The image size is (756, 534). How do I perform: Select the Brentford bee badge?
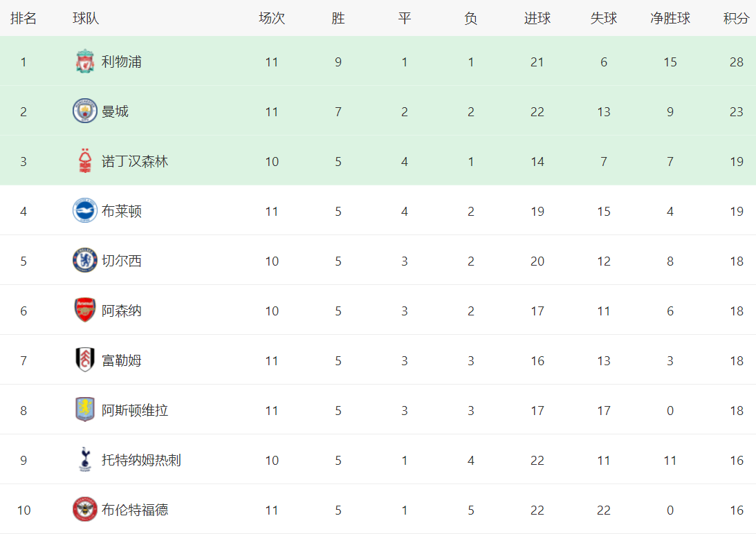[x=85, y=509]
